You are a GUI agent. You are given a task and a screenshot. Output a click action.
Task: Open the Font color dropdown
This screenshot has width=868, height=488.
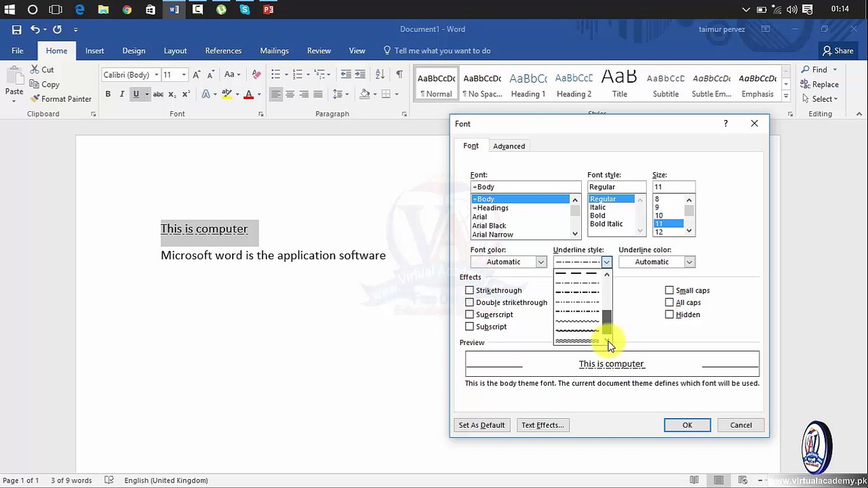pos(509,262)
